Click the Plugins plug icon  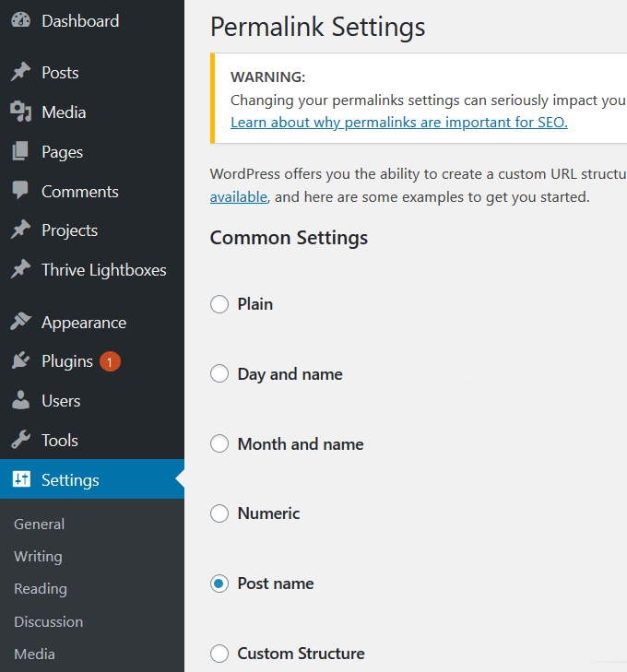tap(20, 361)
